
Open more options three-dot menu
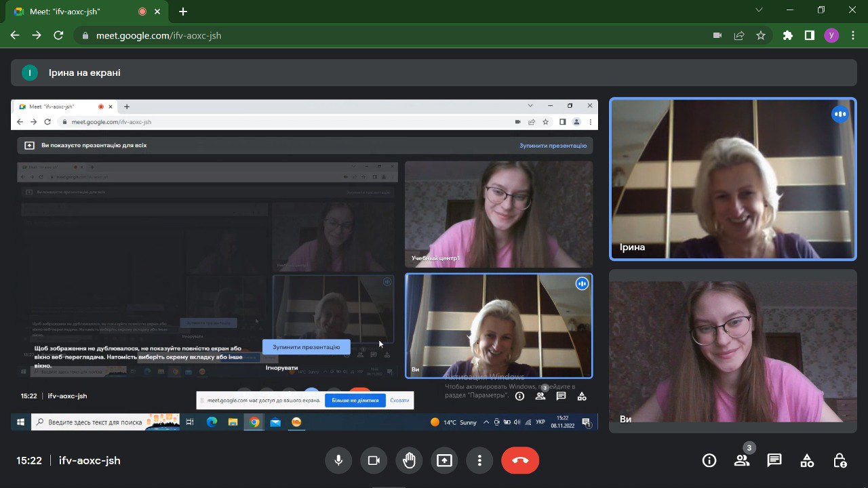(x=479, y=461)
